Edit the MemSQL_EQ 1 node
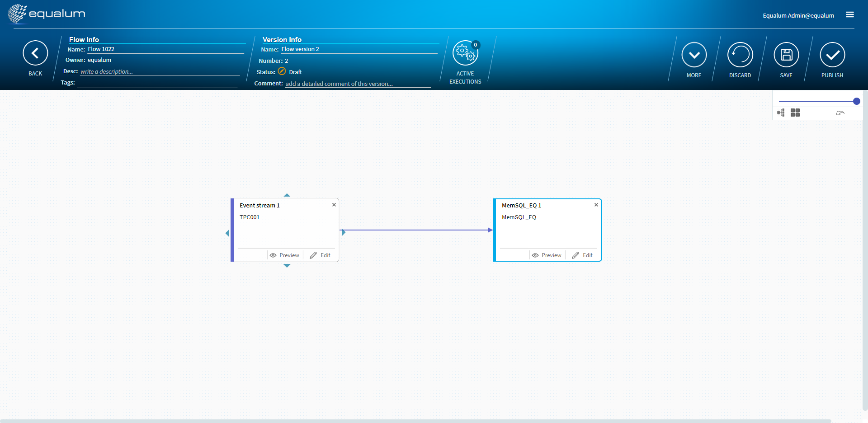Viewport: 868px width, 423px height. [582, 255]
